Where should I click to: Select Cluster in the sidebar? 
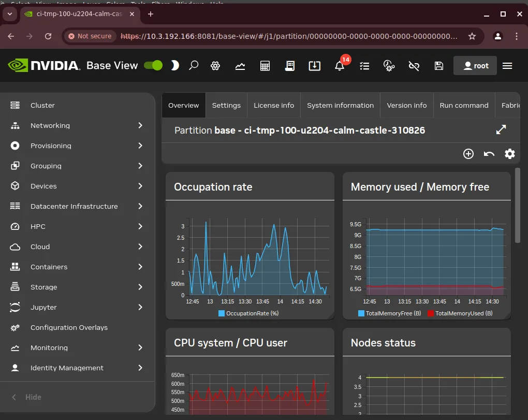point(42,105)
